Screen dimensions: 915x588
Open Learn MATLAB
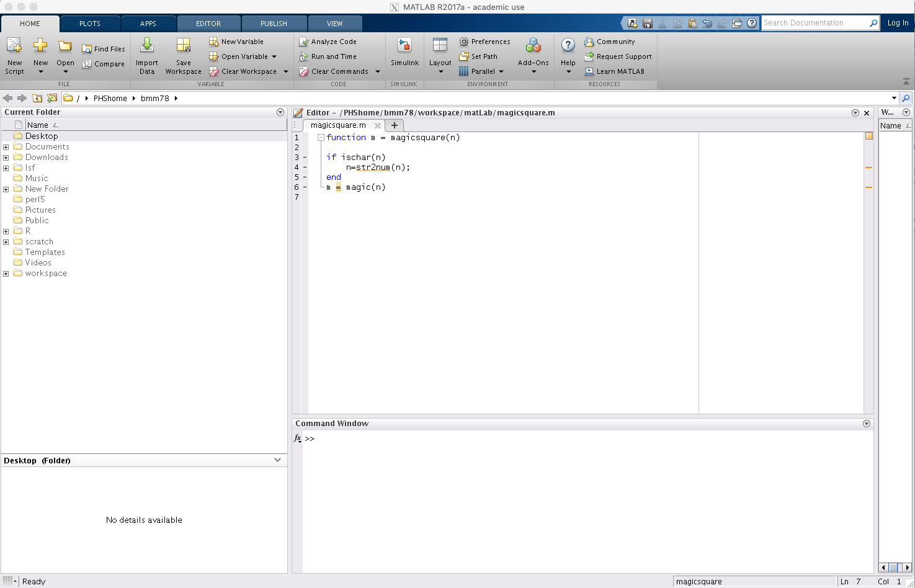(x=615, y=71)
